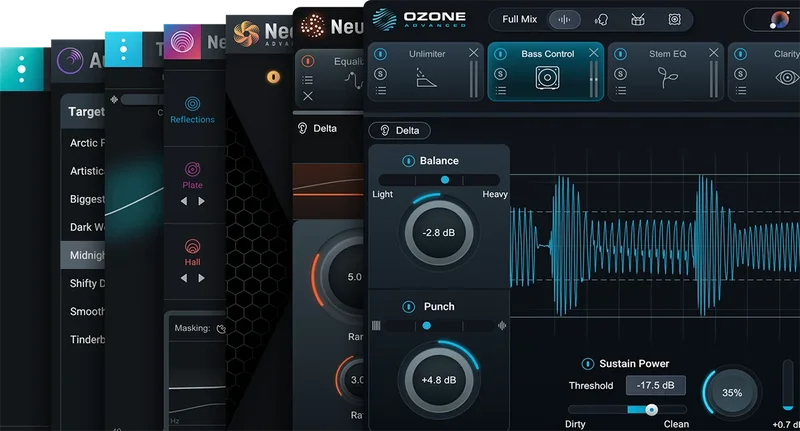Open the Unlimiter module icon

(427, 78)
